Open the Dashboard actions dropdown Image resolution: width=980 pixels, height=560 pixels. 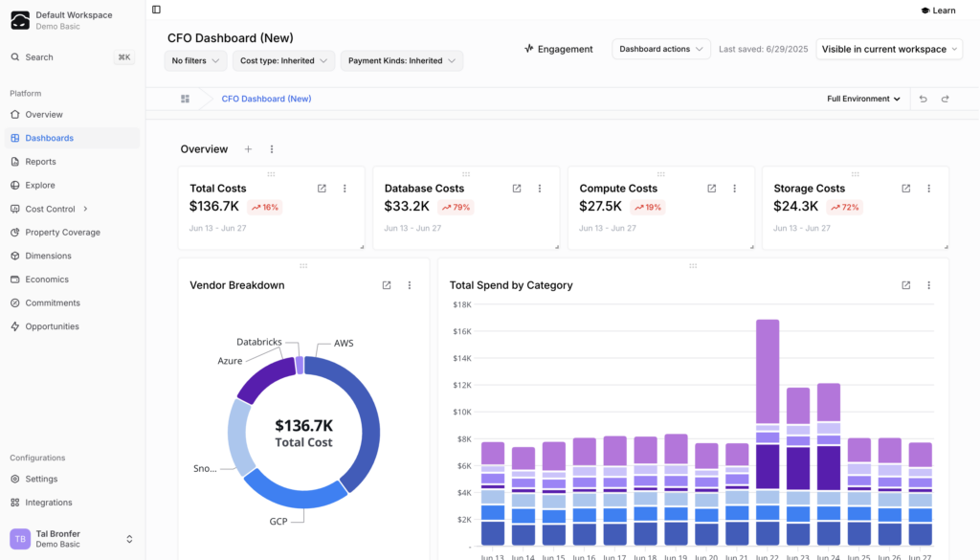pyautogui.click(x=661, y=49)
